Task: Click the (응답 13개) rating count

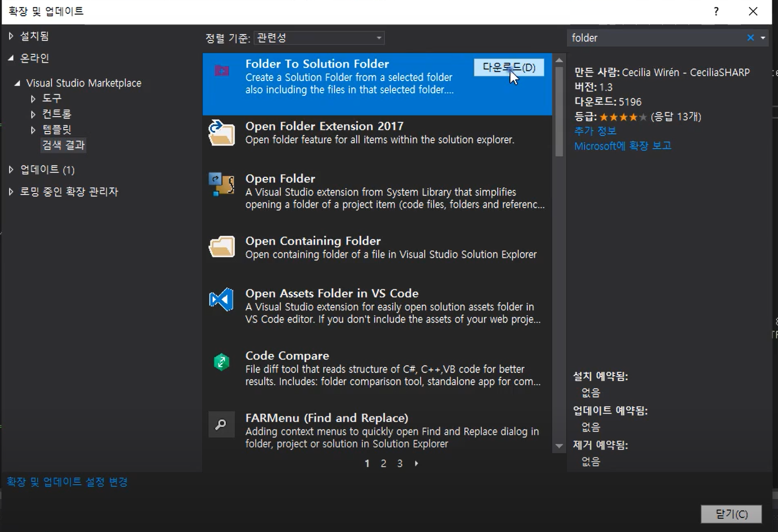Action: tap(676, 117)
